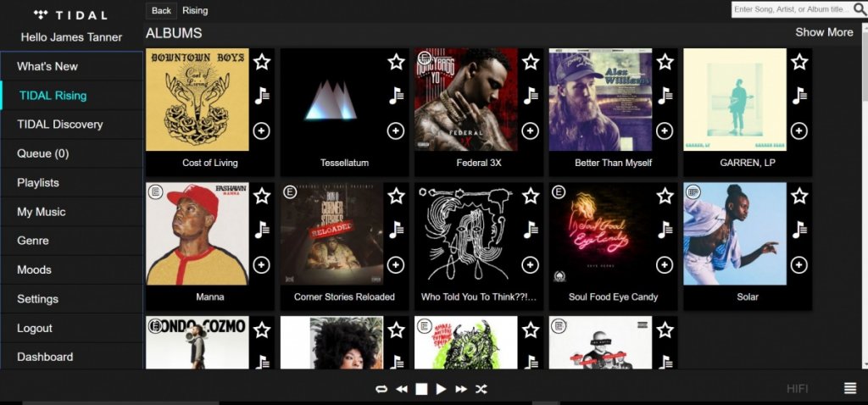
Task: Stop playback
Action: [422, 389]
